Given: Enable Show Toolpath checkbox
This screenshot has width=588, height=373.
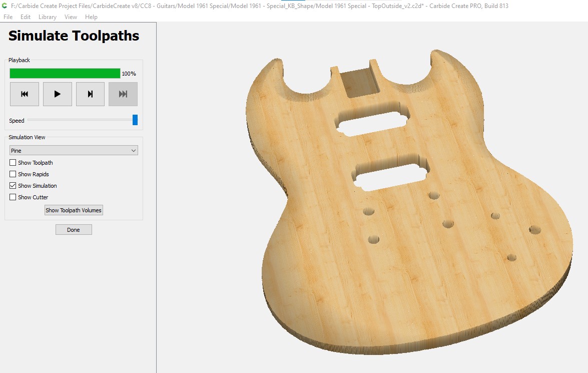Looking at the screenshot, I should pos(13,163).
